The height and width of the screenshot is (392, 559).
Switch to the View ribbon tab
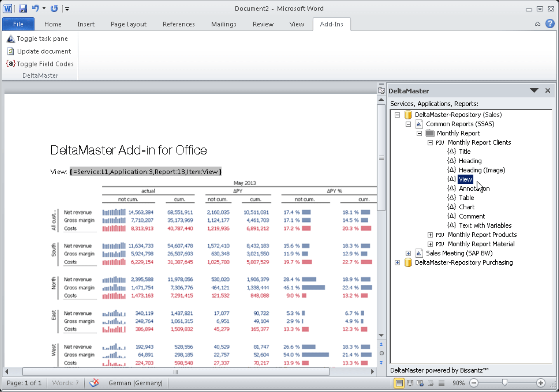click(x=297, y=24)
